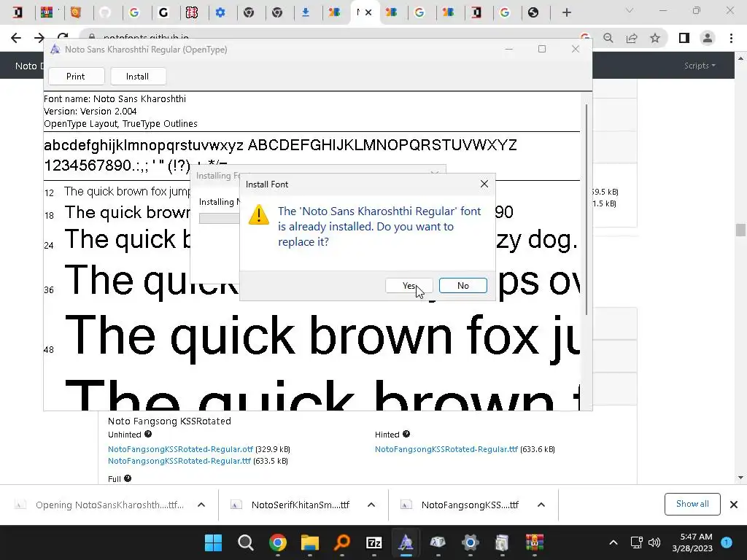This screenshot has width=747, height=560.
Task: Open NotoFangsongKSSRotated-Regular.otf unhinted link
Action: point(181,449)
